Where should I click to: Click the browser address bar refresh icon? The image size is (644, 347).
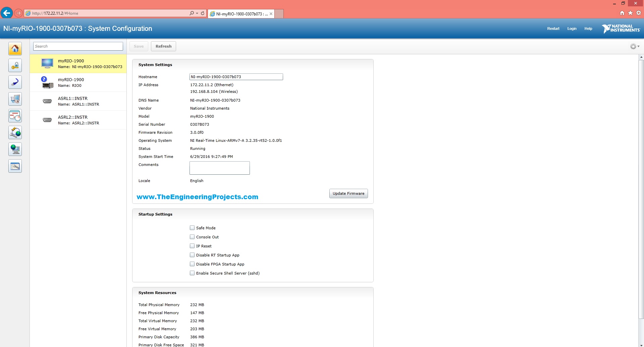(x=203, y=13)
